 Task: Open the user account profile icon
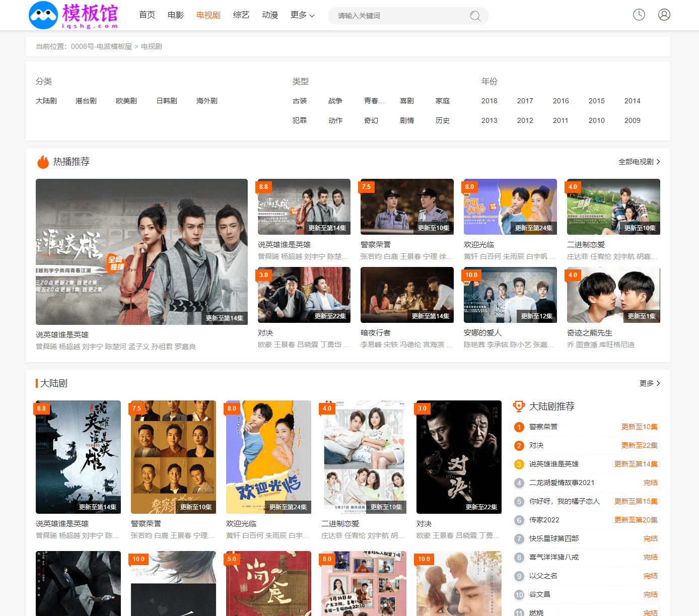[x=664, y=15]
